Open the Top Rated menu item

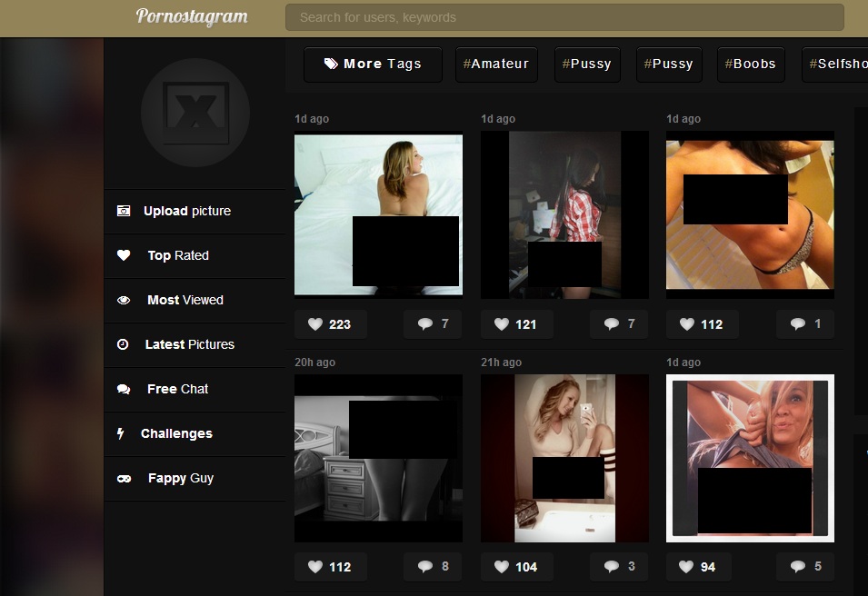[x=178, y=255]
